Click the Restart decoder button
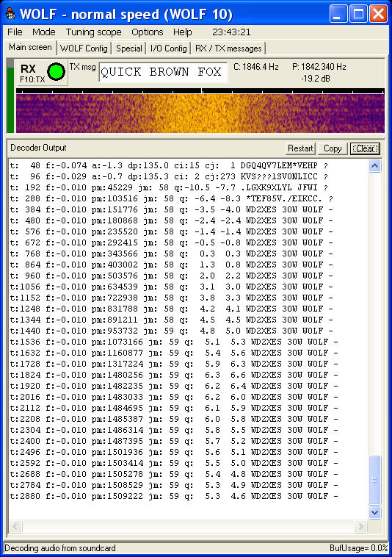392x557 pixels. tap(300, 148)
